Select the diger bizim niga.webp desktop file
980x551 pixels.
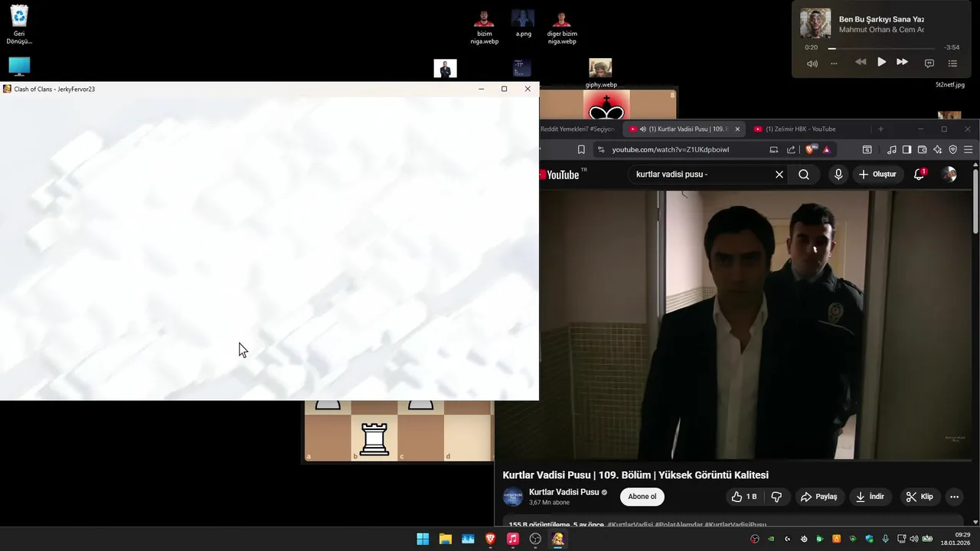click(x=562, y=28)
